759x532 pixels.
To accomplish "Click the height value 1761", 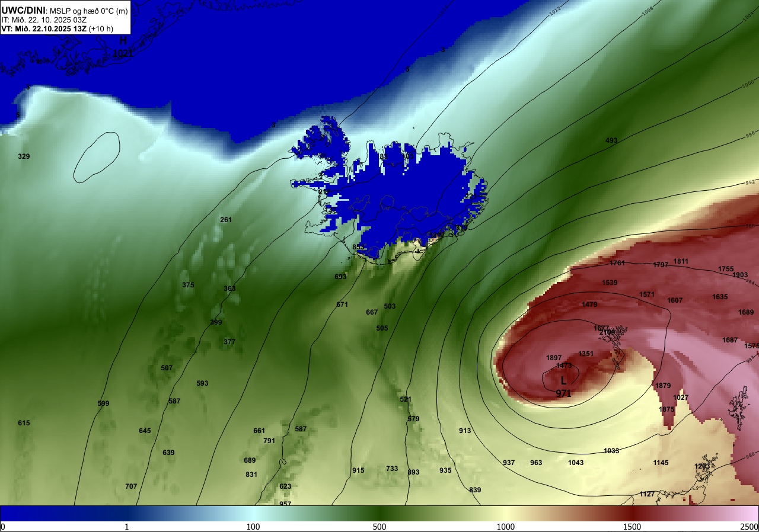I will click(x=617, y=263).
